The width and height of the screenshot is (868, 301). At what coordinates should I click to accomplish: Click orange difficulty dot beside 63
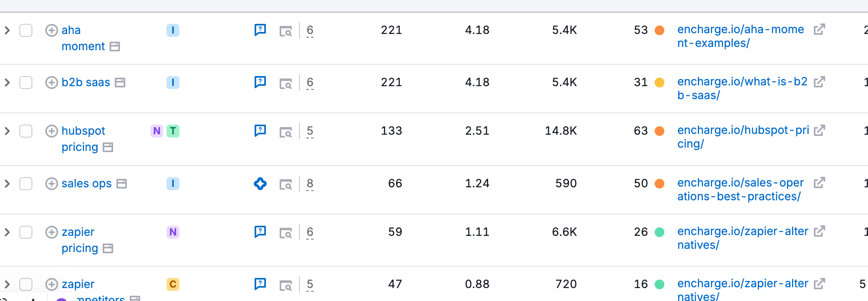pyautogui.click(x=659, y=131)
